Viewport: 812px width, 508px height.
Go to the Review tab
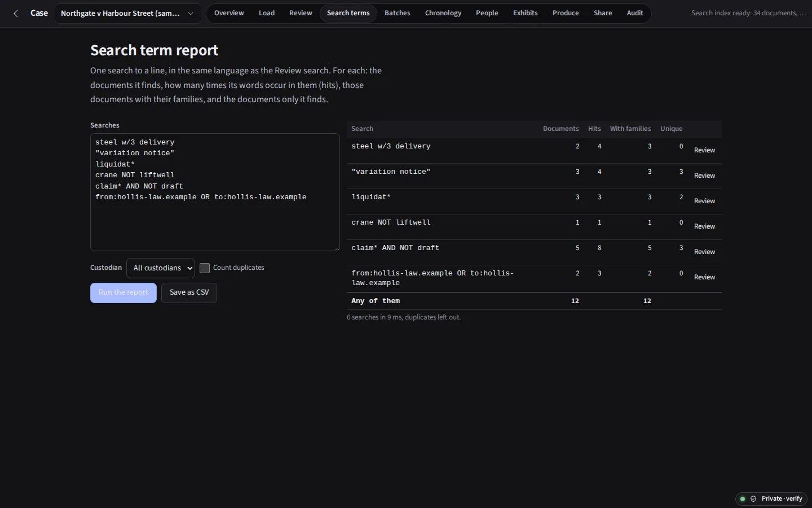(x=301, y=13)
